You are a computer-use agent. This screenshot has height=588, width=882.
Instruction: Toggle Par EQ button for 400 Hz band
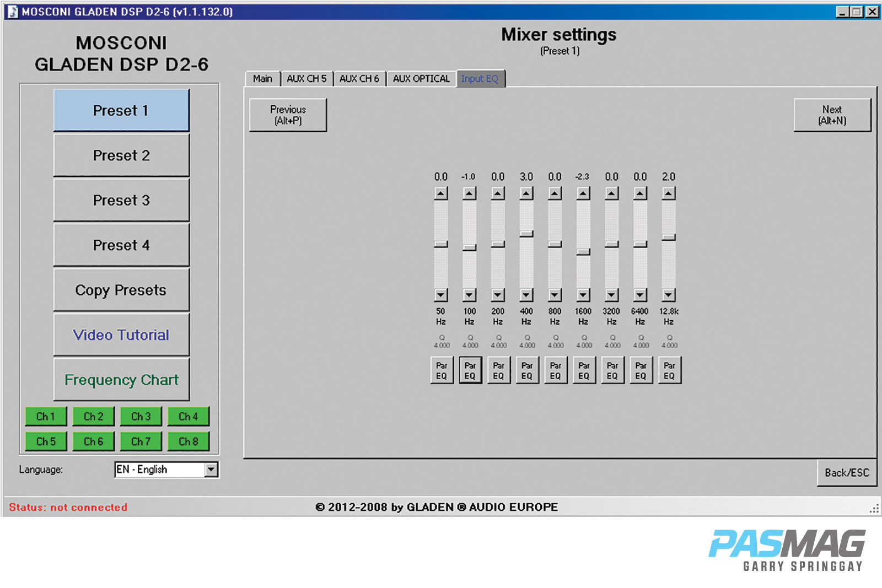coord(528,370)
